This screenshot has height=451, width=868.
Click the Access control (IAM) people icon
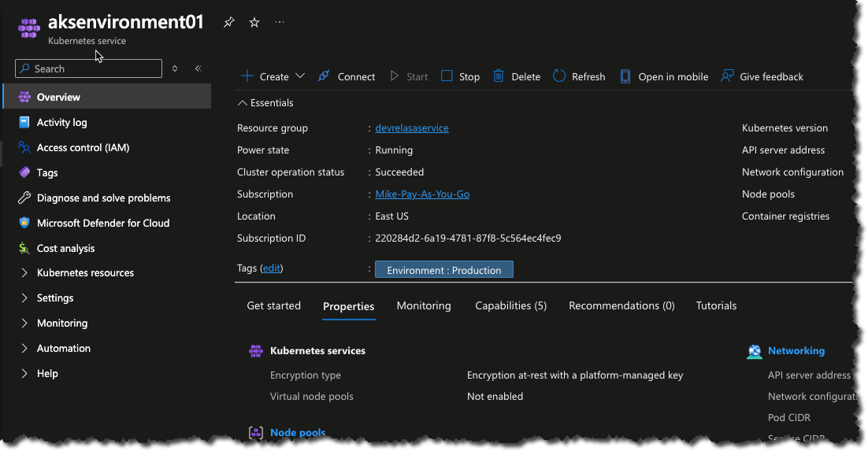(x=24, y=147)
